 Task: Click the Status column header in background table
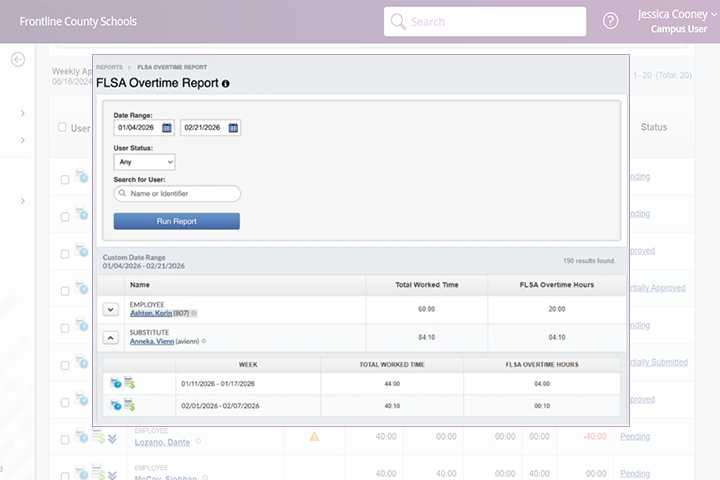point(654,127)
